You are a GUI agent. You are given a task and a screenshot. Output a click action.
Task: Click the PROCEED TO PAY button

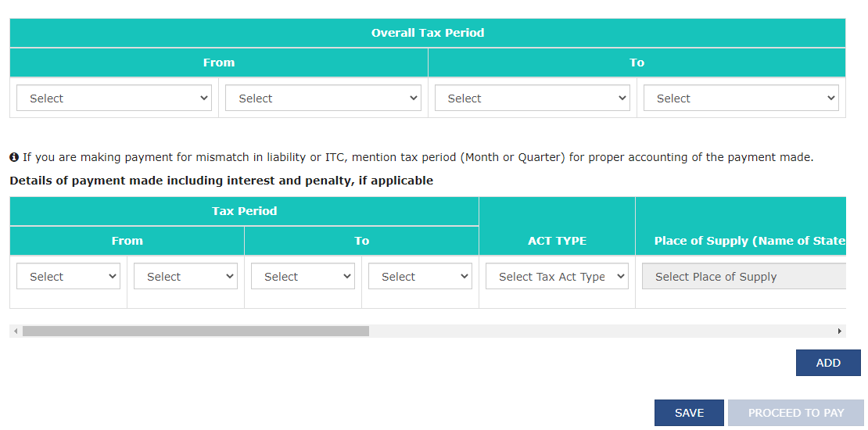pos(795,413)
